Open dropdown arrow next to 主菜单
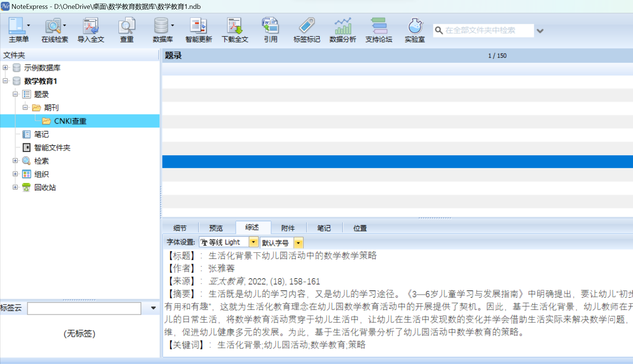Screen dimensions: 633x364 click(x=28, y=25)
